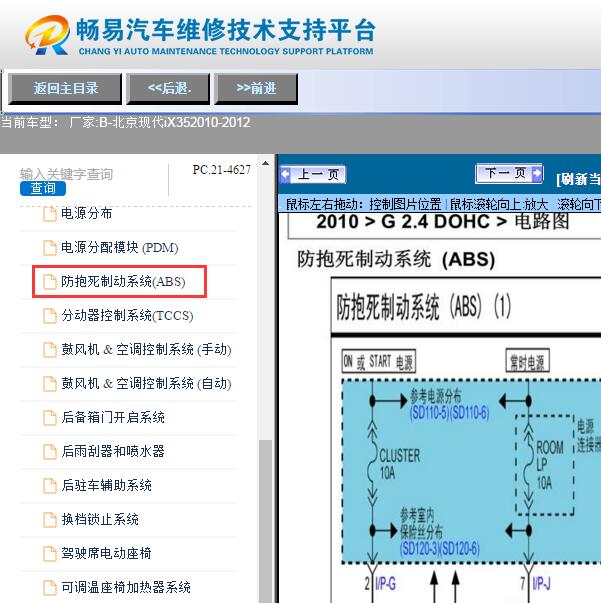
Task: Focus the 输入关键字查询 search field
Action: pyautogui.click(x=66, y=174)
